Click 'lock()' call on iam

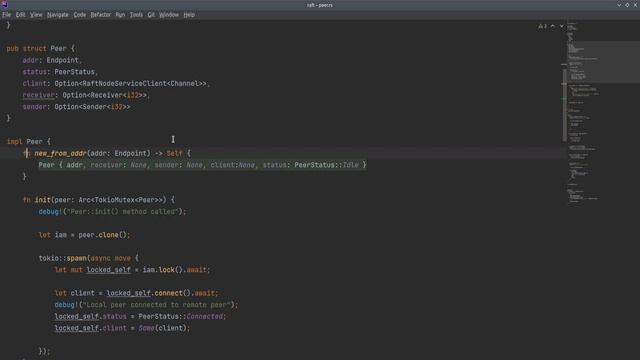171,270
